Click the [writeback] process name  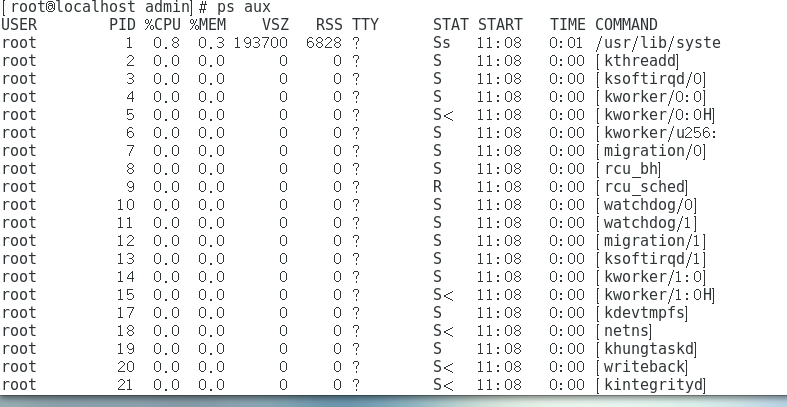pyautogui.click(x=642, y=367)
